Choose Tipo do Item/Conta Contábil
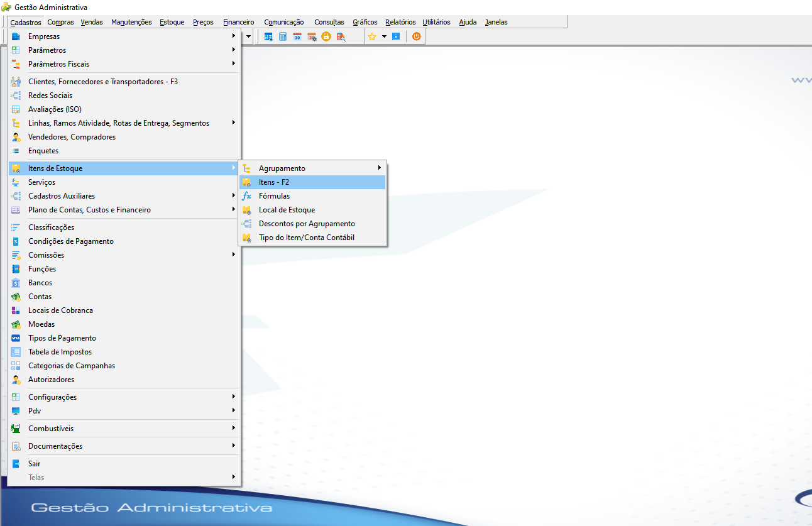Image resolution: width=812 pixels, height=526 pixels. tap(312, 238)
